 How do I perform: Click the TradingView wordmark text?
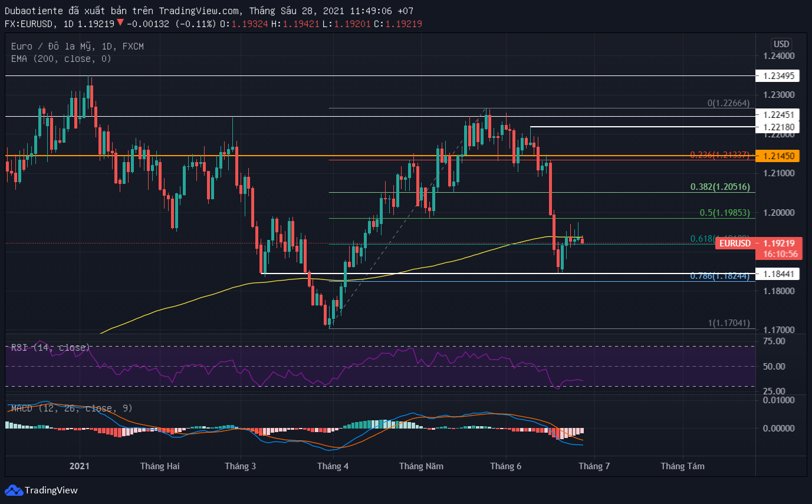click(51, 490)
